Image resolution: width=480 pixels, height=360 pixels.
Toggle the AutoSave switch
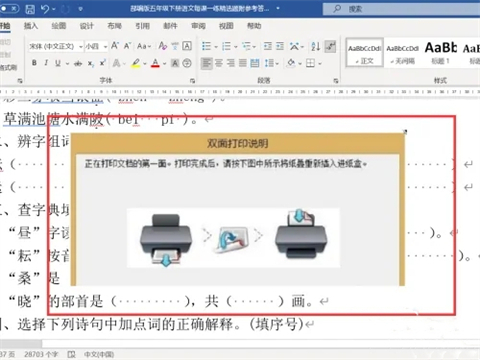point(9,9)
